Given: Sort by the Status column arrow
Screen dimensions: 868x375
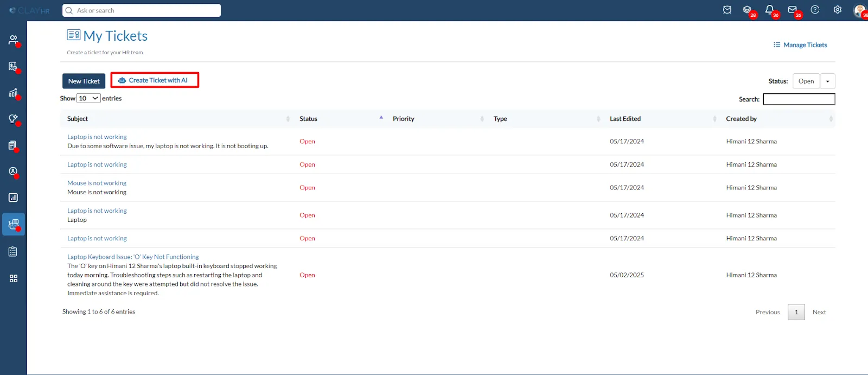Looking at the screenshot, I should coord(381,117).
